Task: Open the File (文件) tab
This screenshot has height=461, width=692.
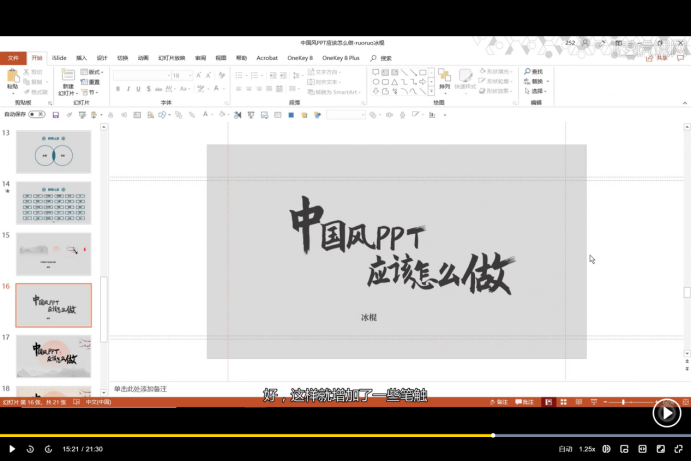Action: (x=13, y=58)
